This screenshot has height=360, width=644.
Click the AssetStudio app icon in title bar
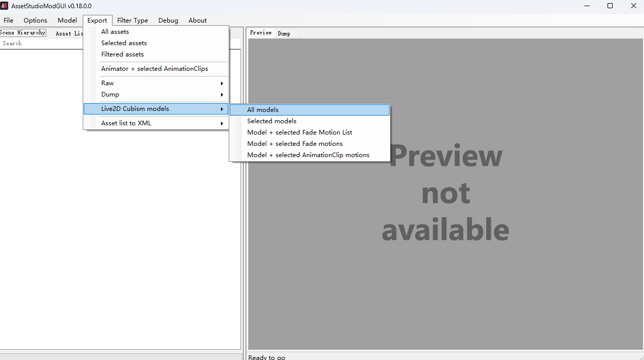coord(5,6)
